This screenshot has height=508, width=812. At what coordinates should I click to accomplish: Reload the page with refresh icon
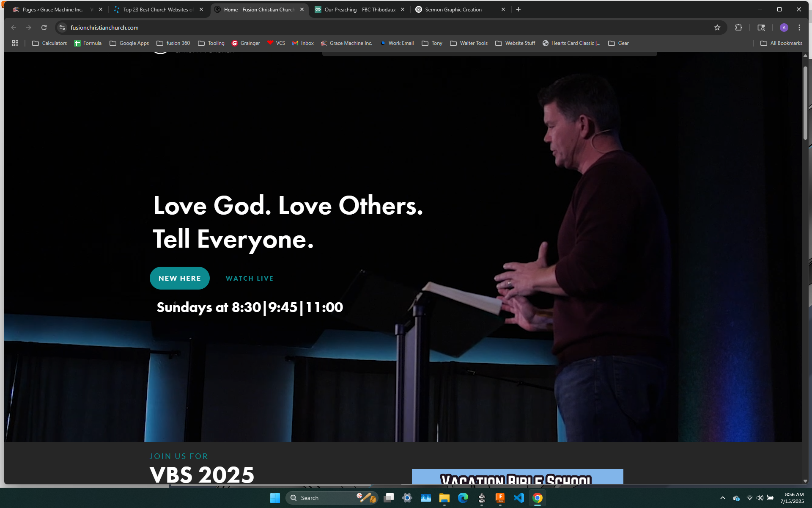44,28
